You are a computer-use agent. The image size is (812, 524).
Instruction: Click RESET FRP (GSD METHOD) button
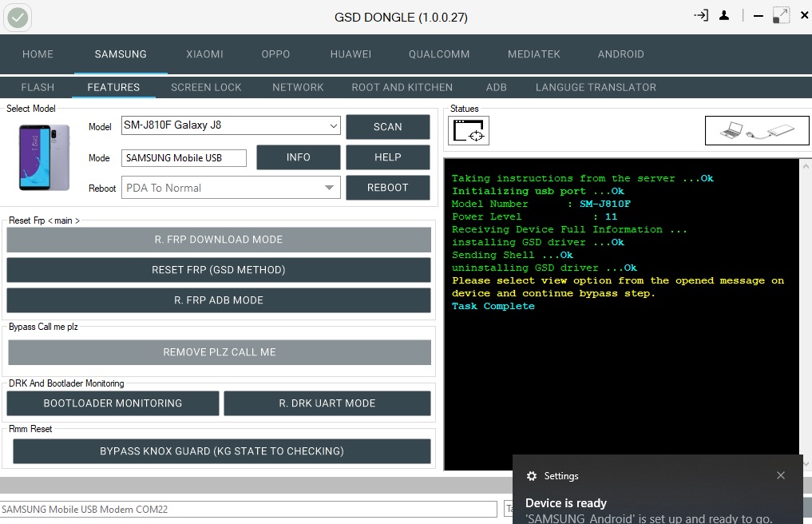[x=219, y=269]
